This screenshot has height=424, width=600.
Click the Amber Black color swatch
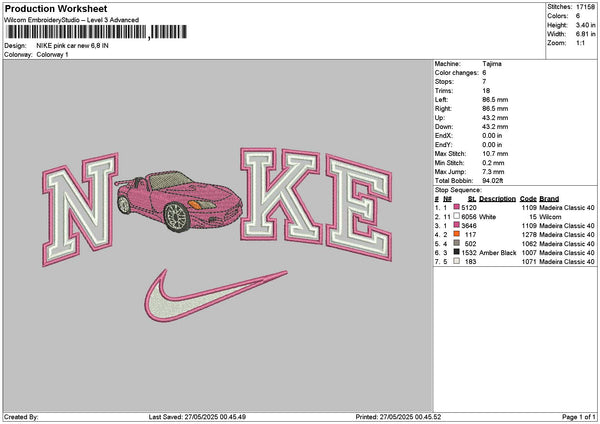[x=457, y=253]
